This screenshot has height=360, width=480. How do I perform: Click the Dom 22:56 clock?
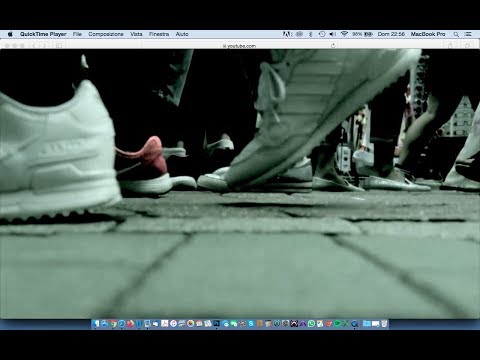391,34
